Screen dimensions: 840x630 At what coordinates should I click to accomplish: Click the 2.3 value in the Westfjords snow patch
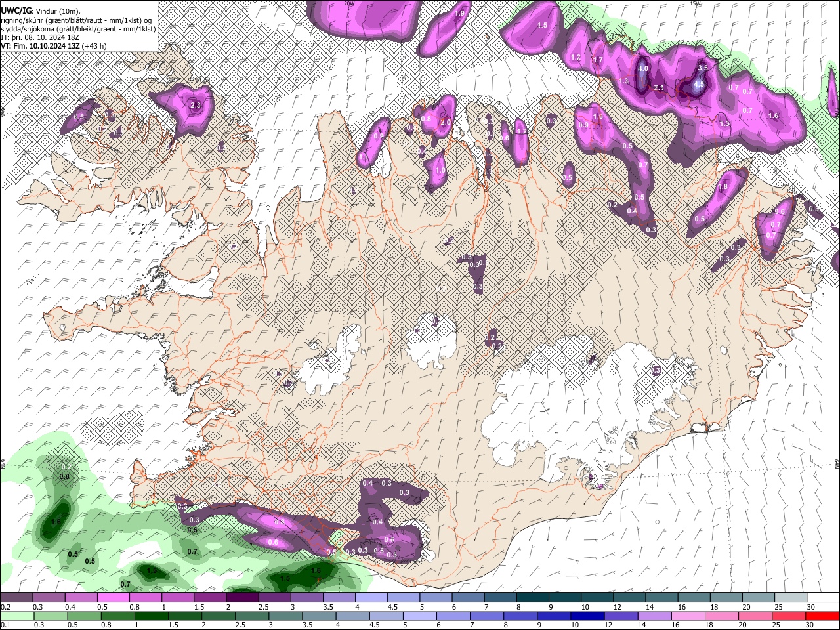pyautogui.click(x=195, y=105)
